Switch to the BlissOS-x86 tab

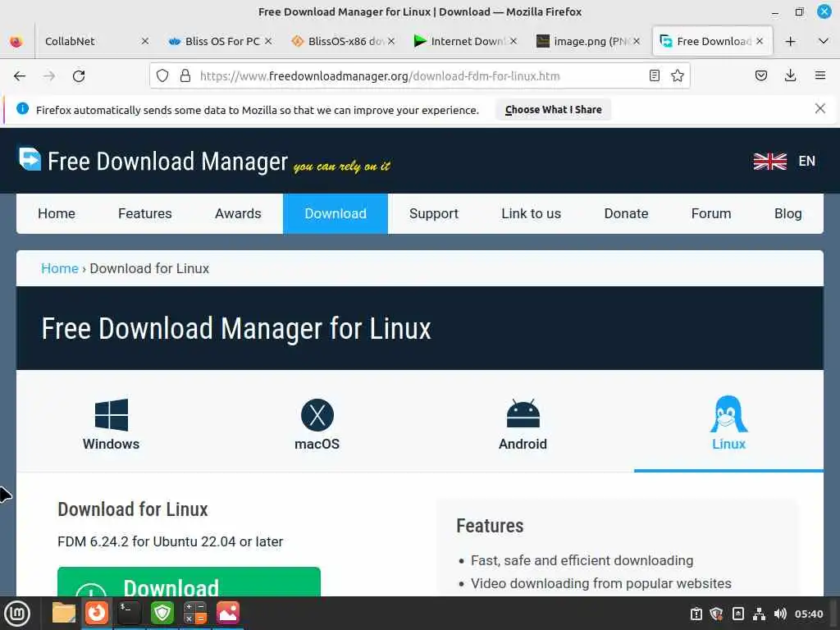point(343,41)
